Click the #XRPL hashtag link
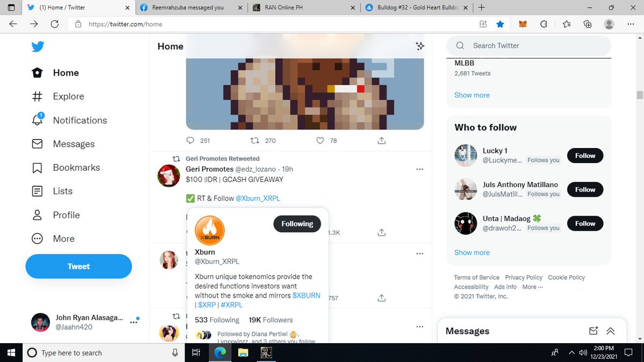The height and width of the screenshot is (362, 644). [x=231, y=305]
